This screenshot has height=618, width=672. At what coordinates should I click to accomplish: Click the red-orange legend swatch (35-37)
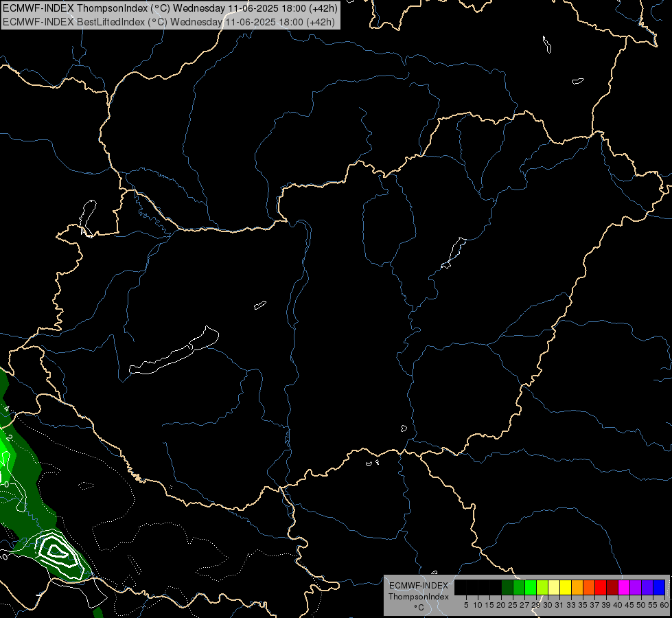pyautogui.click(x=589, y=587)
